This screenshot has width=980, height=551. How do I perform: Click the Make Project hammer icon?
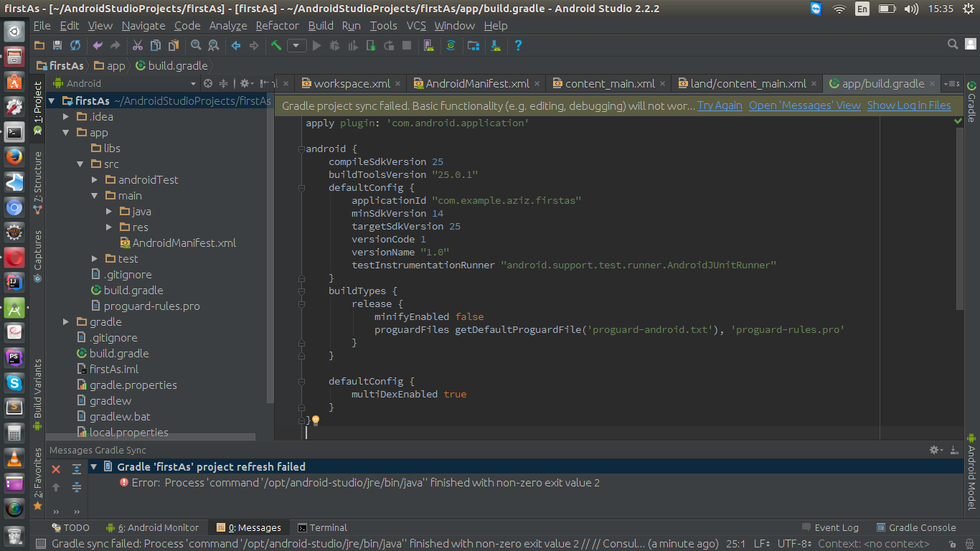(x=276, y=45)
